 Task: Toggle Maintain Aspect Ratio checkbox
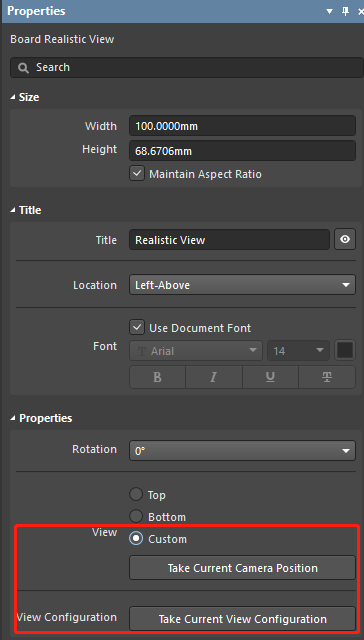[x=137, y=174]
